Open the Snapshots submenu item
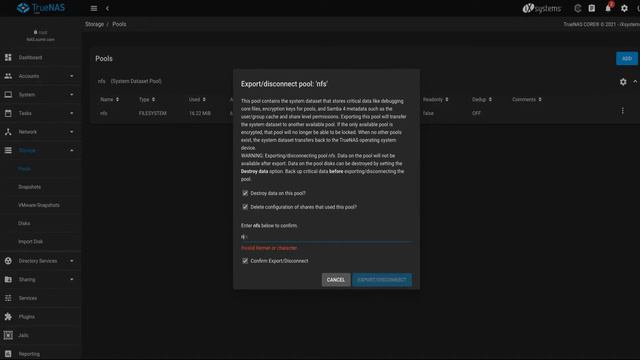The width and height of the screenshot is (640, 360). pos(29,187)
